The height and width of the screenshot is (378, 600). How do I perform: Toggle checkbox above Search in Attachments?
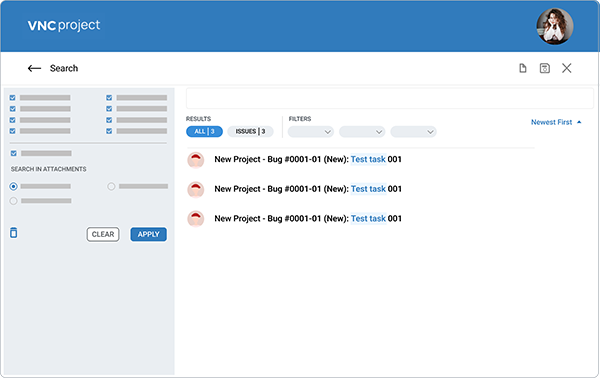(14, 153)
